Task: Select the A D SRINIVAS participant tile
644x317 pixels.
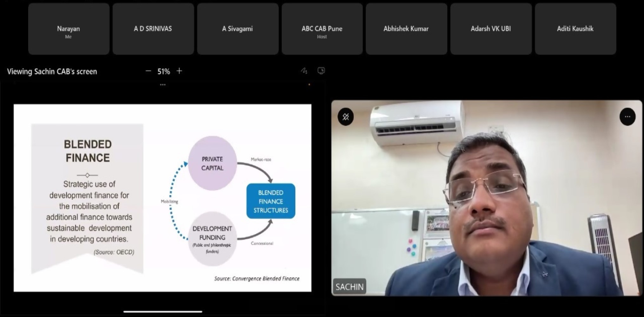Action: (153, 29)
